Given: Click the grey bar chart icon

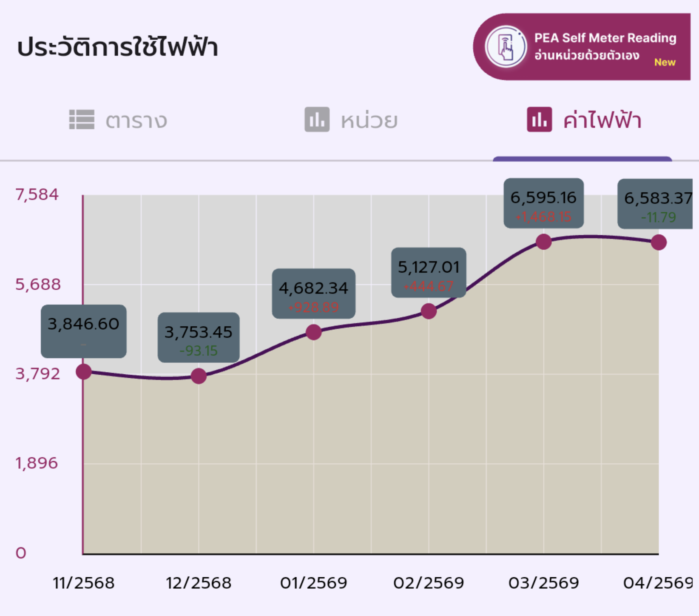Looking at the screenshot, I should click(x=317, y=120).
